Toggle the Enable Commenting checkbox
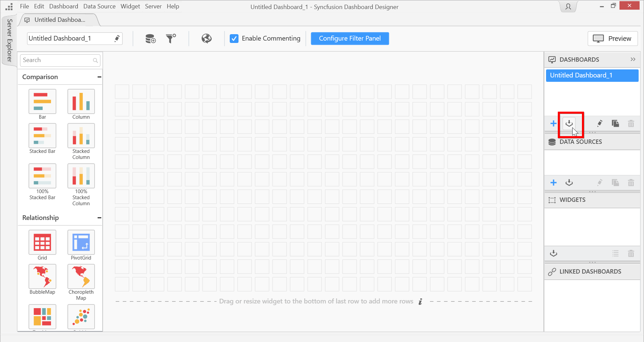Image resolution: width=644 pixels, height=342 pixels. (x=234, y=39)
